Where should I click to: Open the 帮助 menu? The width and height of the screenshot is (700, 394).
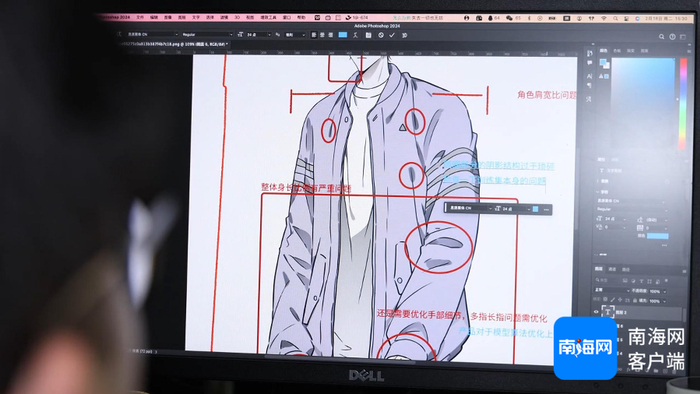tap(301, 17)
